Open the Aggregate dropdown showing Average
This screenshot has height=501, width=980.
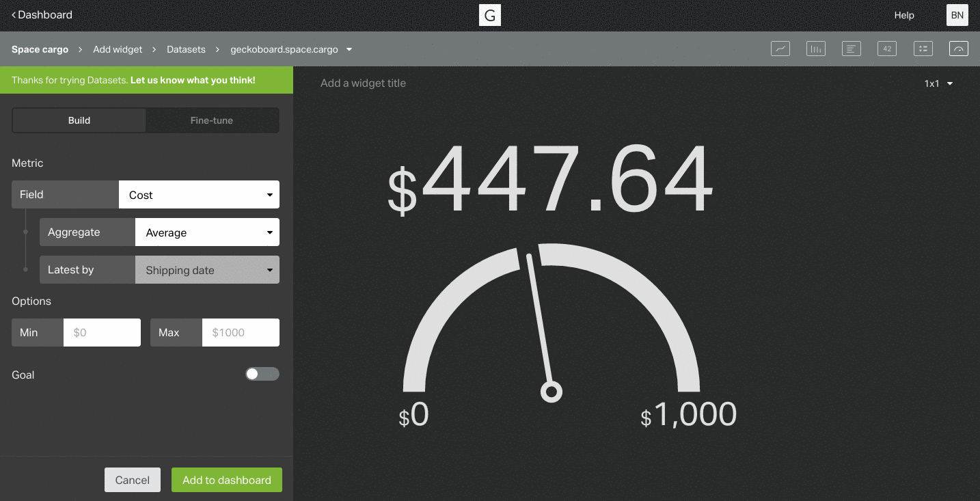[x=207, y=232]
